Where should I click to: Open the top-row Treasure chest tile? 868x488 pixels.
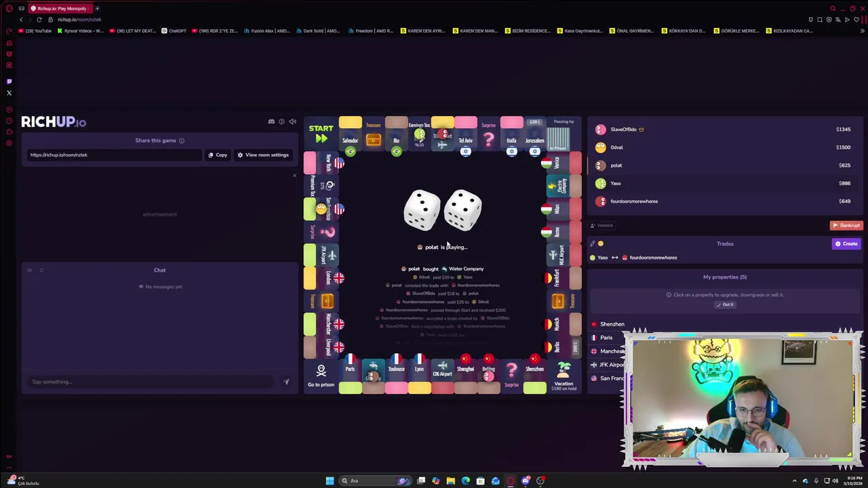[373, 134]
